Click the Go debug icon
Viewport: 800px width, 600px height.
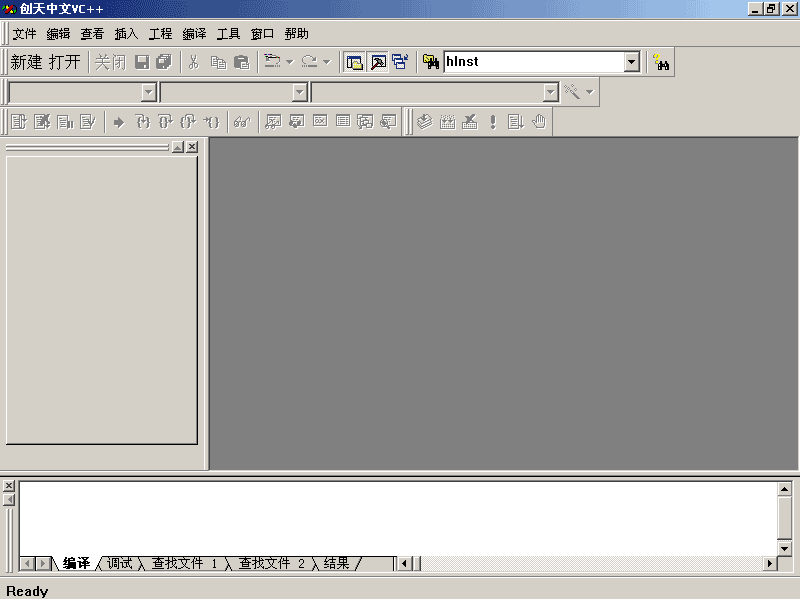(x=516, y=122)
